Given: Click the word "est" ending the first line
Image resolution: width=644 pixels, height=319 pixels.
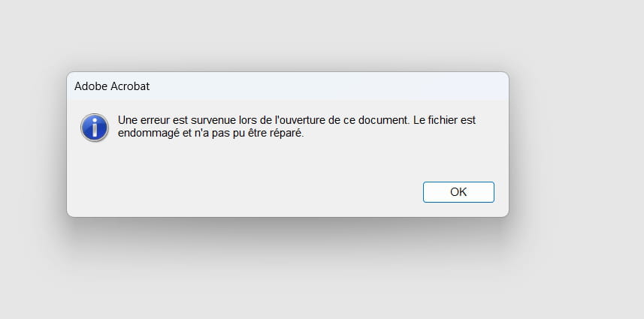Looking at the screenshot, I should click(468, 120).
